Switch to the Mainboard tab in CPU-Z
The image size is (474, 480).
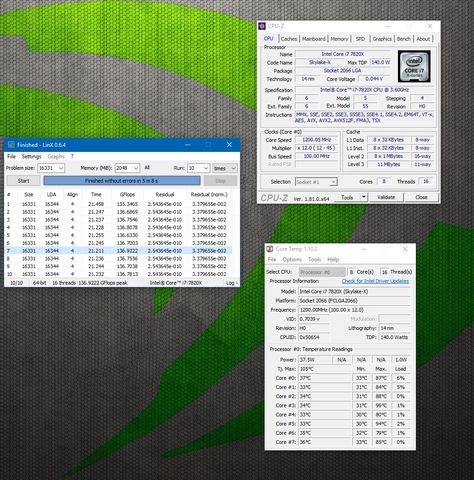click(x=314, y=39)
